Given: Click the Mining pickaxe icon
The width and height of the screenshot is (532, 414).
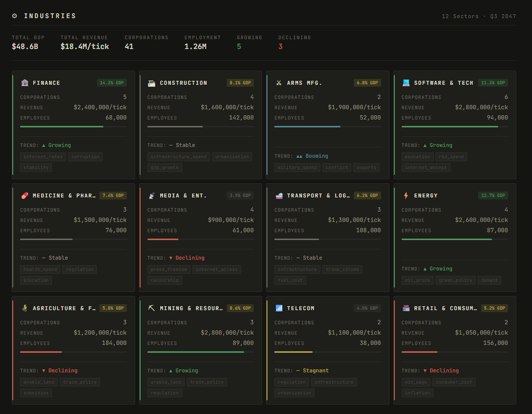Looking at the screenshot, I should pyautogui.click(x=151, y=308).
